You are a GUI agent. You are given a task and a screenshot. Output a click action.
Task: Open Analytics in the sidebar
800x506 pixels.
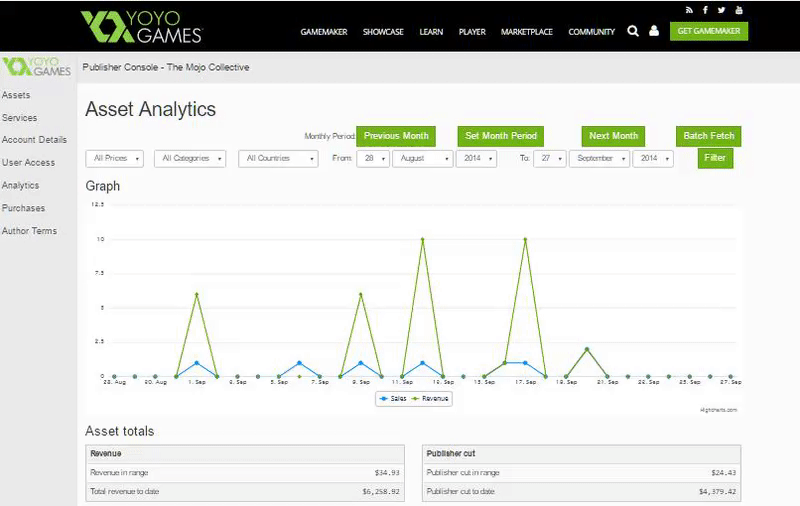pos(20,186)
